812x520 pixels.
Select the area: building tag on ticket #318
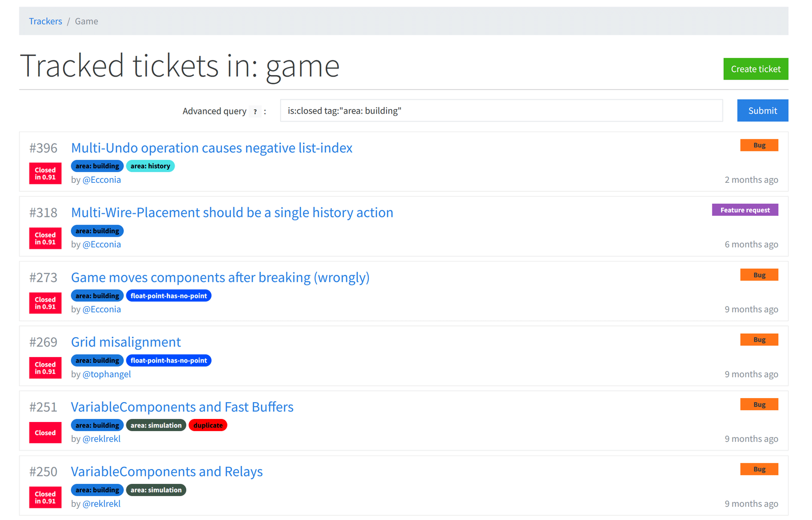click(x=97, y=231)
